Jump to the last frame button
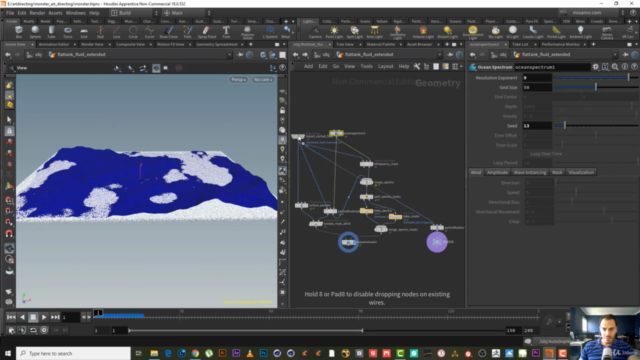640x360 pixels. pyautogui.click(x=55, y=317)
